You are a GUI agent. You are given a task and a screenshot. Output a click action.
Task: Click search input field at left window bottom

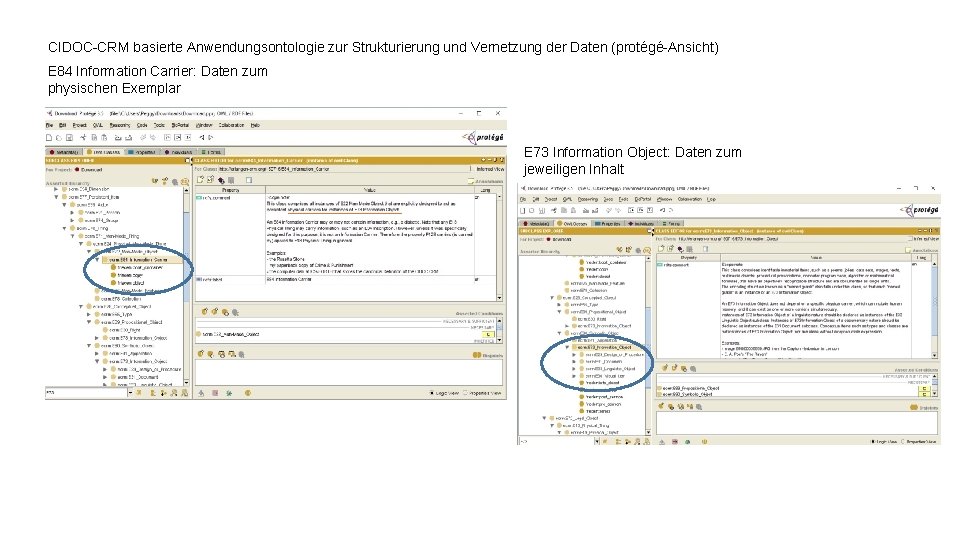[x=86, y=392]
